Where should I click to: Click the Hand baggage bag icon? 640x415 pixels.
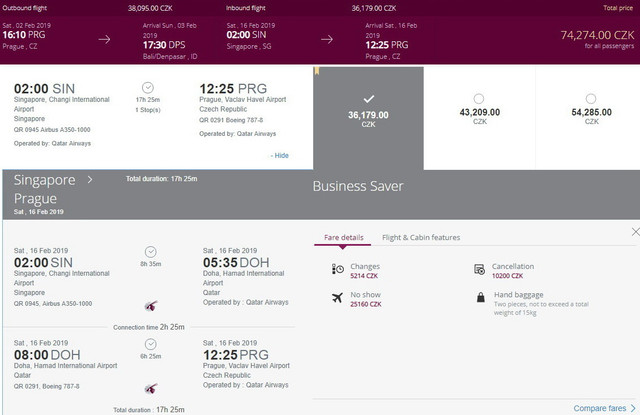pyautogui.click(x=481, y=297)
